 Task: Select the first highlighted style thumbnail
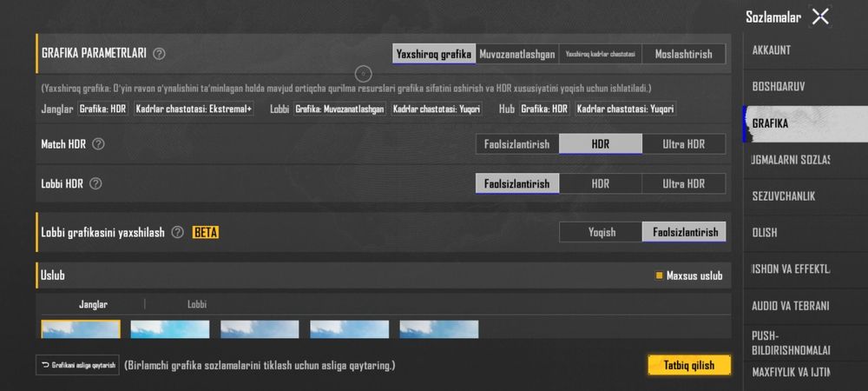pos(81,329)
